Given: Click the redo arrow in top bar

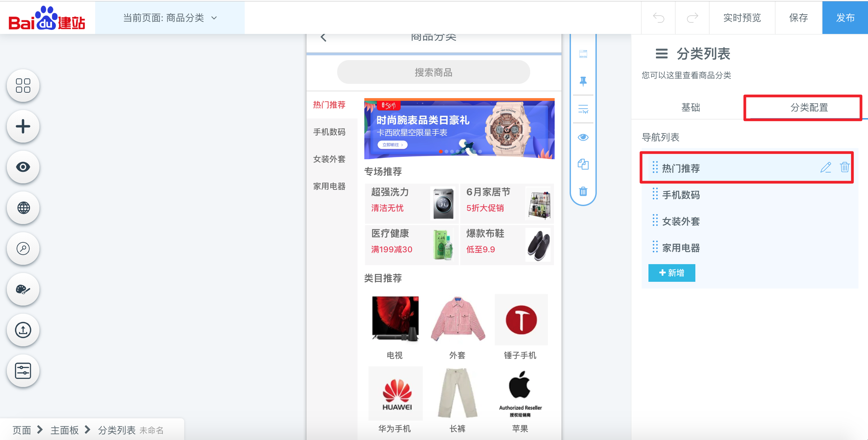Looking at the screenshot, I should pyautogui.click(x=692, y=18).
